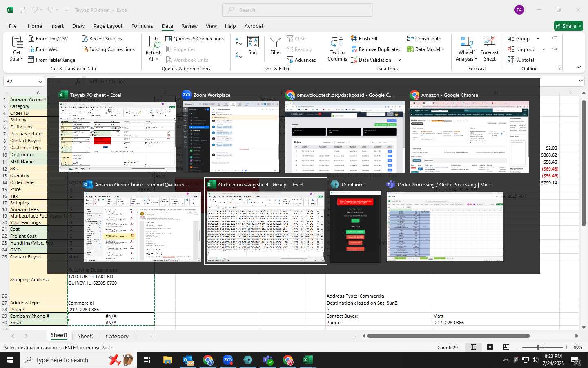Switch to the Home ribbon tab
The image size is (588, 368).
[x=35, y=26]
